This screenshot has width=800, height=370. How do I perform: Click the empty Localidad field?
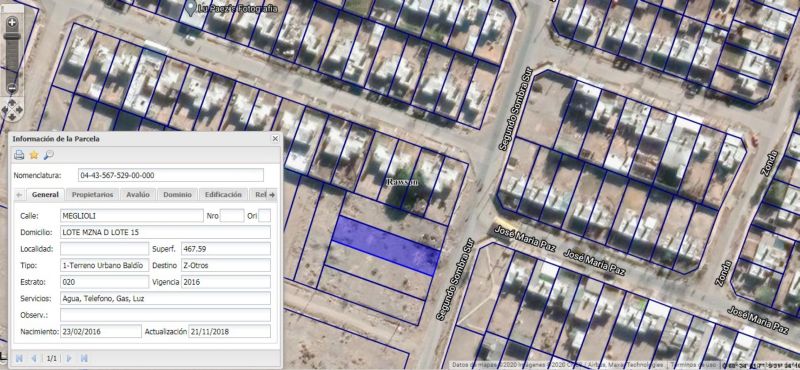click(105, 249)
